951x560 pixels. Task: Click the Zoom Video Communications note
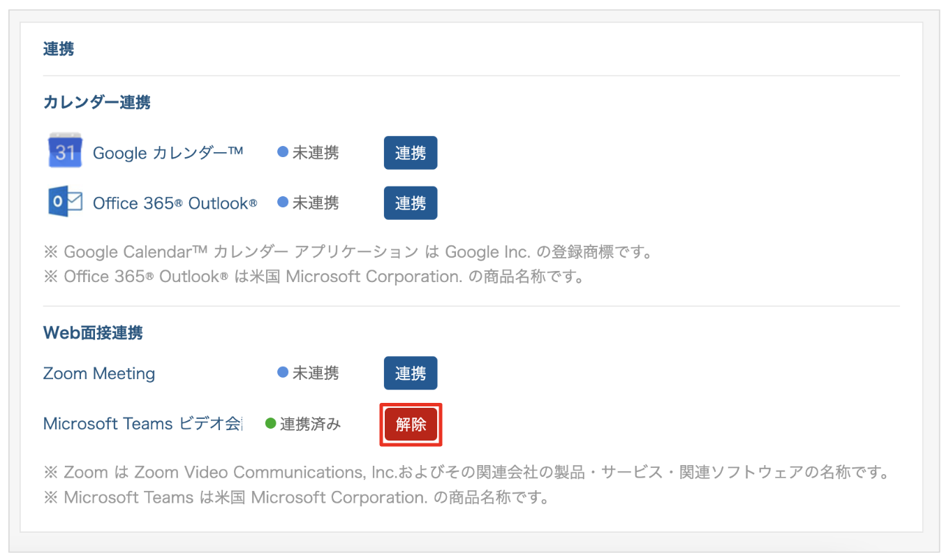pos(468,473)
